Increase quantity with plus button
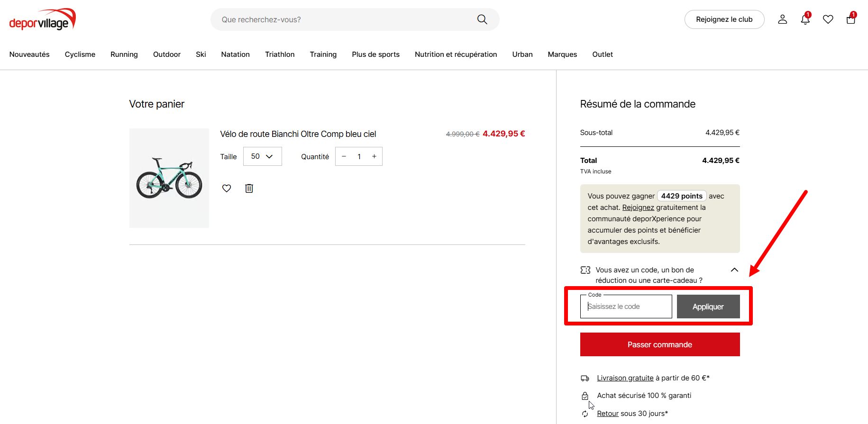Screen dimensions: 868x424 (x=374, y=156)
